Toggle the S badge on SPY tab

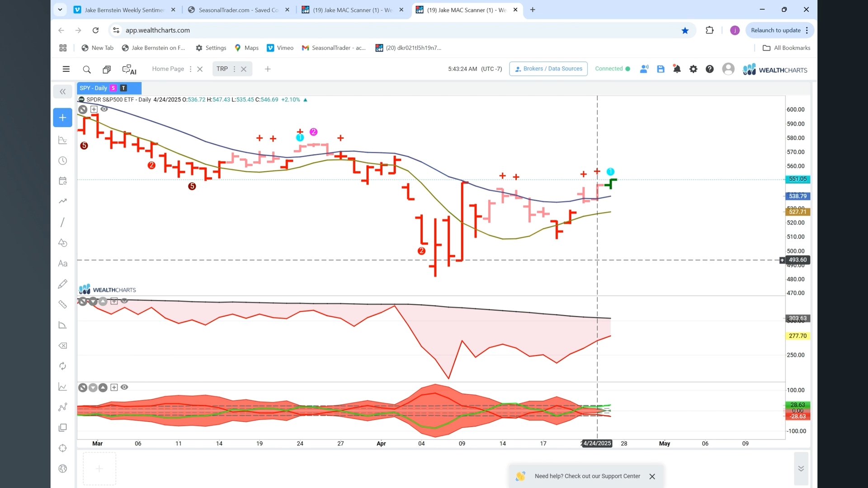click(x=113, y=88)
